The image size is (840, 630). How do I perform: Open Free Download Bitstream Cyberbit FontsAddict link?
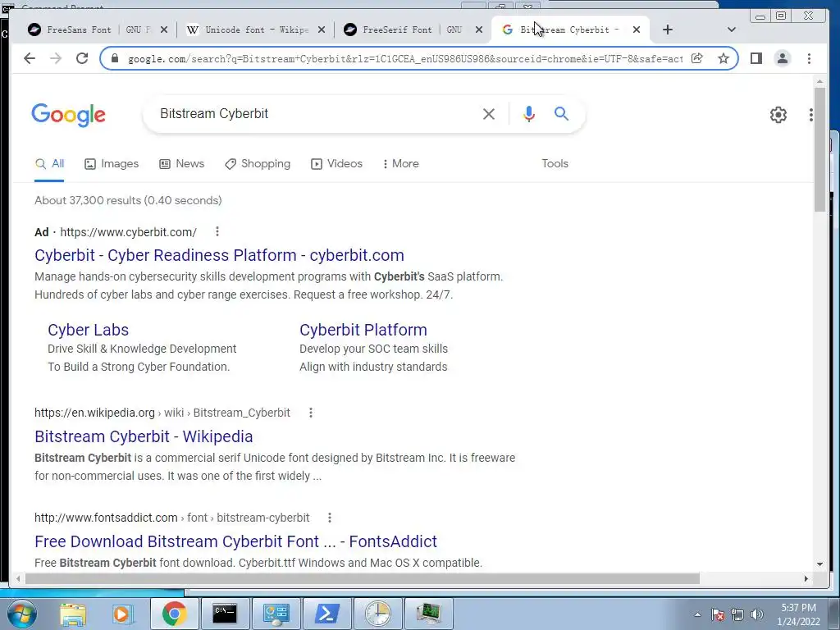point(235,541)
